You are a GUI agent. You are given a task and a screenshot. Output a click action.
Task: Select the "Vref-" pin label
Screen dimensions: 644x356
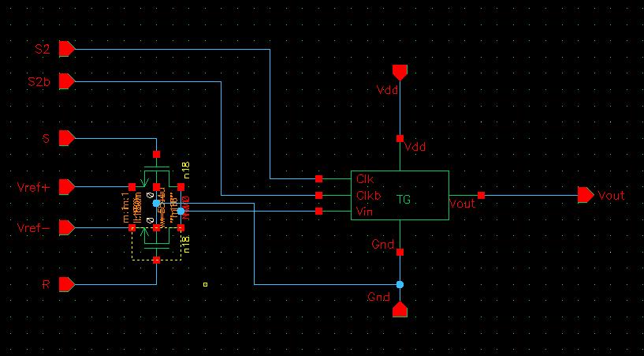34,227
